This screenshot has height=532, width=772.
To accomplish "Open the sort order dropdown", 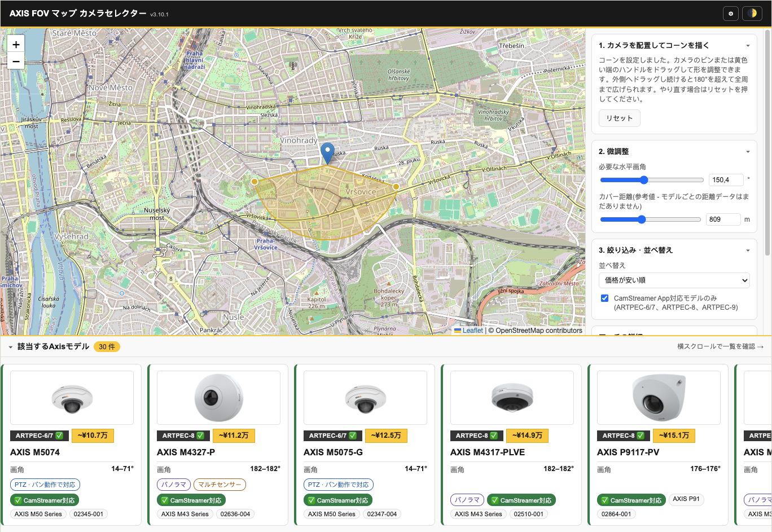I will coord(674,280).
